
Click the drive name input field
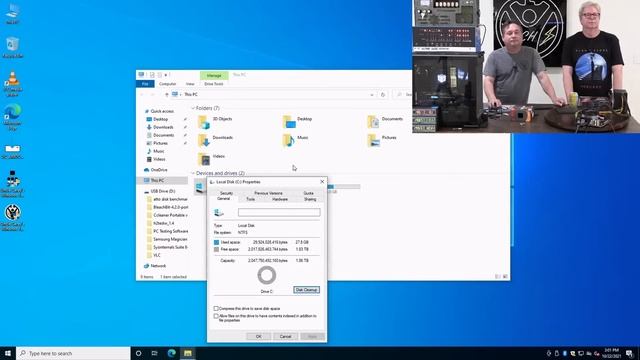tap(279, 212)
